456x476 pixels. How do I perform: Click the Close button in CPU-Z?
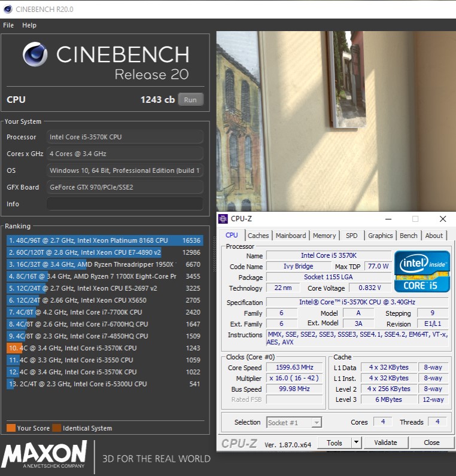click(x=431, y=443)
